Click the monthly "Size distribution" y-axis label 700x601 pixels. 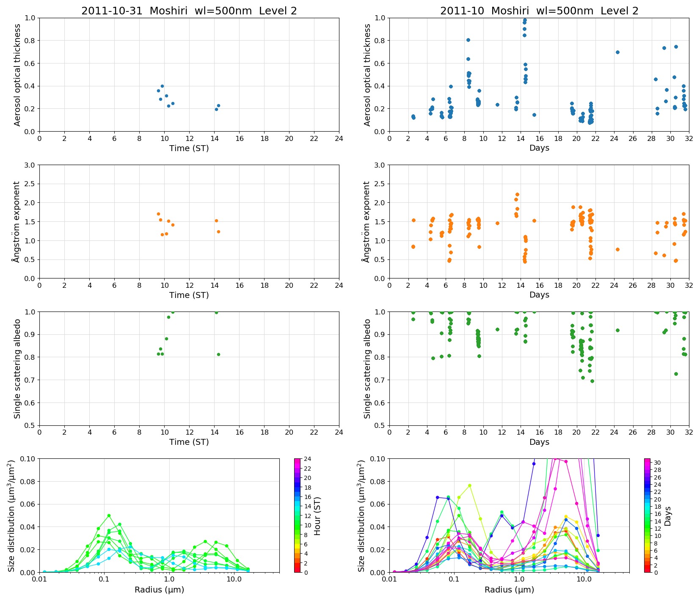tap(361, 516)
